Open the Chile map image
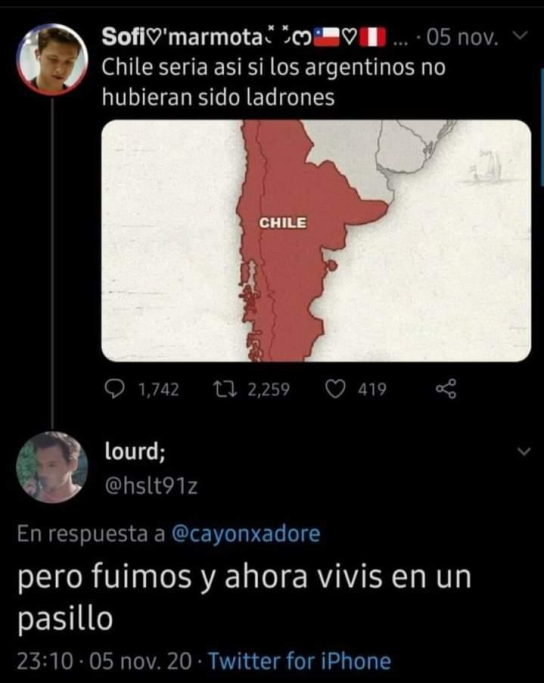The height and width of the screenshot is (683, 544). 316,240
